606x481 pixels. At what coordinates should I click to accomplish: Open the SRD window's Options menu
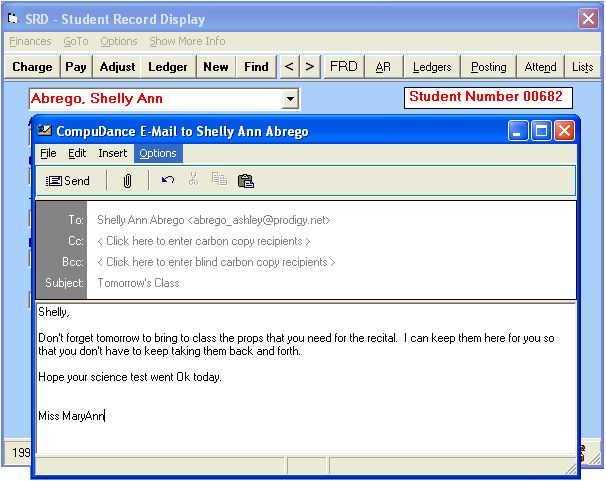pyautogui.click(x=119, y=41)
